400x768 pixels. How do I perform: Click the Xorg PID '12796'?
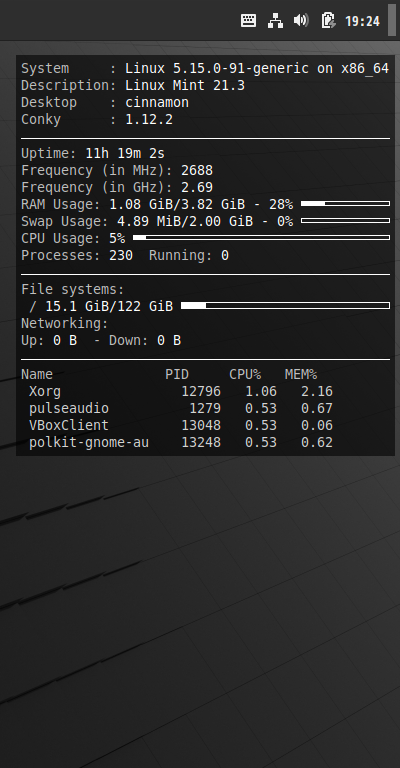coord(201,392)
